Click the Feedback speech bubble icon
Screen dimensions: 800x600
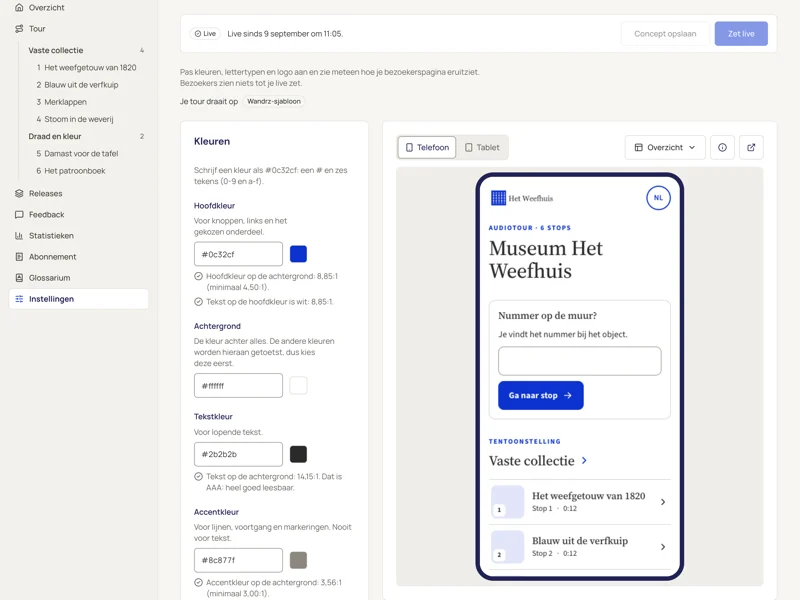(x=19, y=214)
